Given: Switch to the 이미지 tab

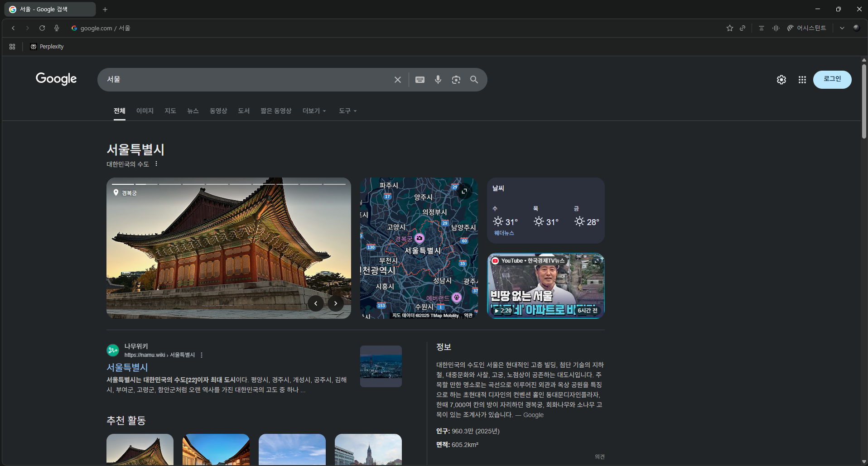Looking at the screenshot, I should pyautogui.click(x=145, y=111).
